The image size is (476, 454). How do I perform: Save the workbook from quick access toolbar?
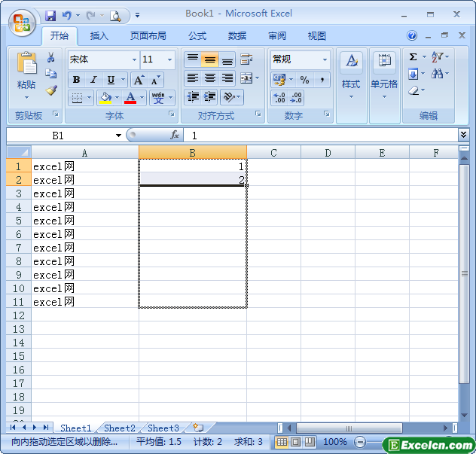pyautogui.click(x=50, y=16)
